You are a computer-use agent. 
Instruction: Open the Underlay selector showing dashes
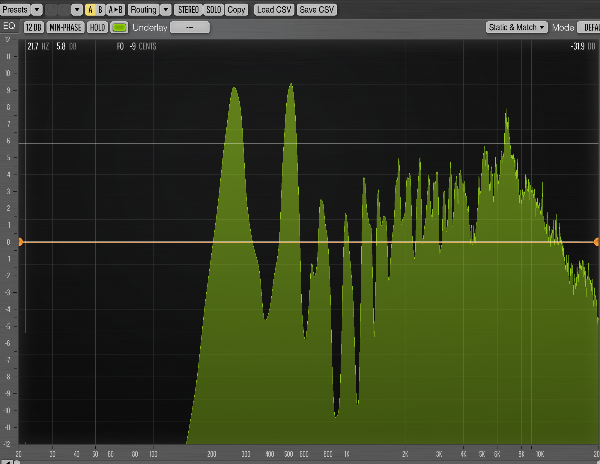[190, 27]
